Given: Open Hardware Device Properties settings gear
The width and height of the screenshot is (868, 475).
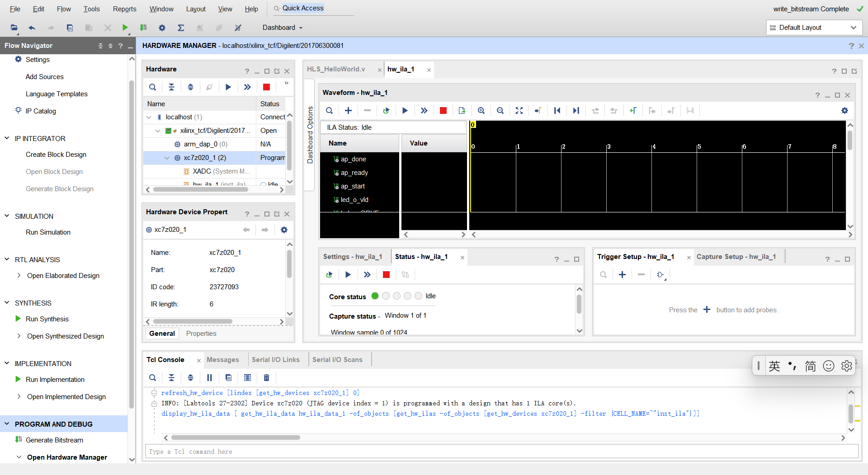Looking at the screenshot, I should pos(284,230).
